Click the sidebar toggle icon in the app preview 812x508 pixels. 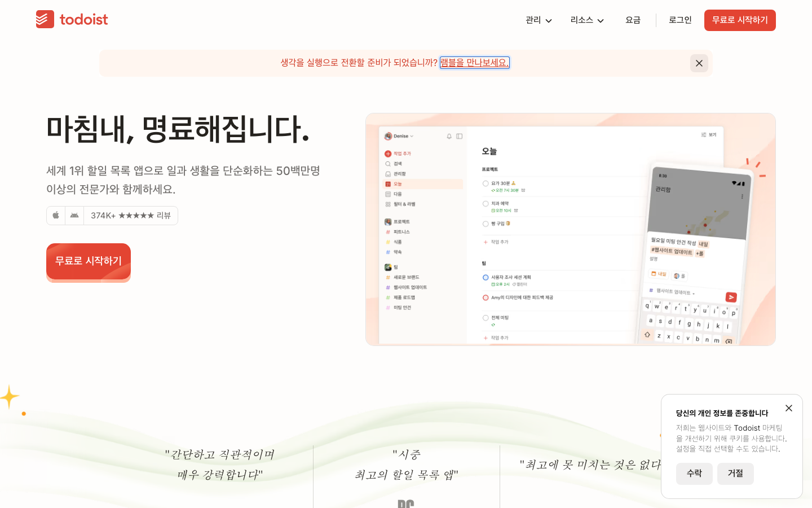(460, 136)
